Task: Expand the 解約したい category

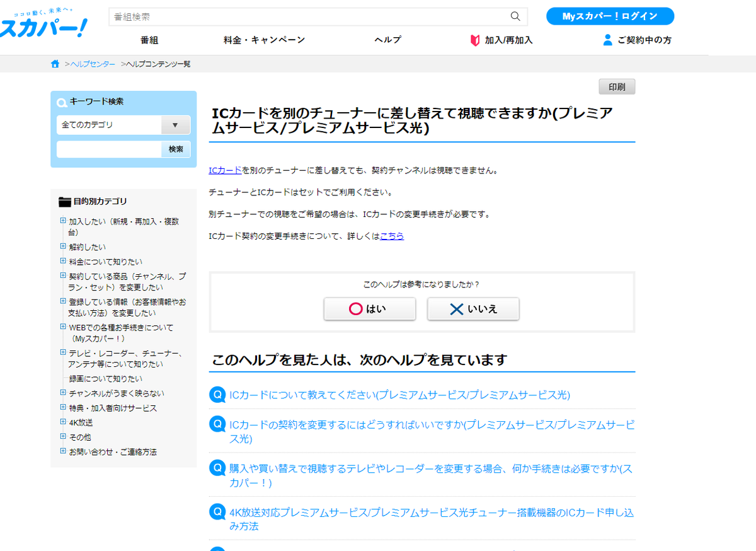Action: click(63, 246)
